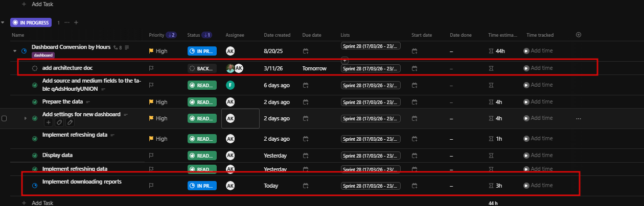This screenshot has width=644, height=206.
Task: Add subtask under 'Add settings for new dashboard'
Action: click(49, 122)
